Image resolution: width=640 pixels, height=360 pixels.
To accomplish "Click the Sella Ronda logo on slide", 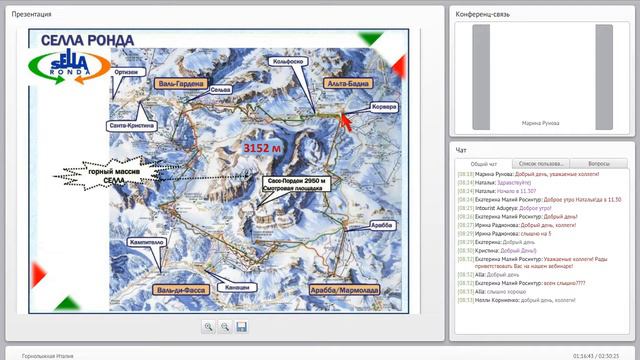I will tap(69, 67).
